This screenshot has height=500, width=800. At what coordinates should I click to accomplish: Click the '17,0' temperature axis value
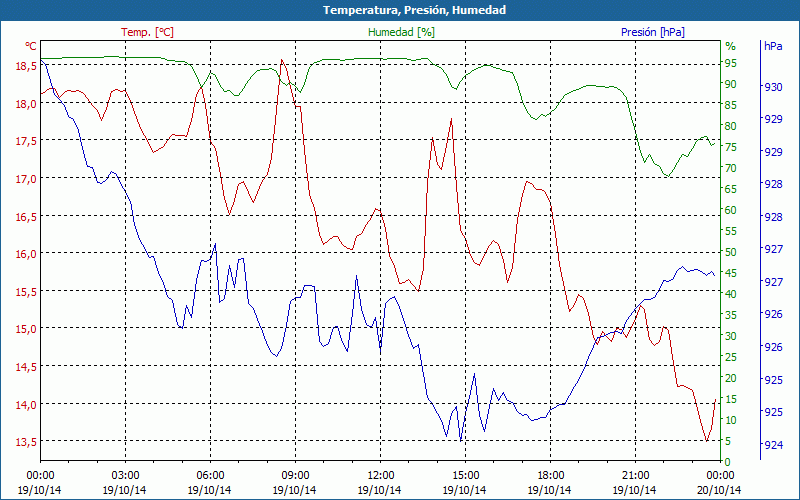(26, 179)
